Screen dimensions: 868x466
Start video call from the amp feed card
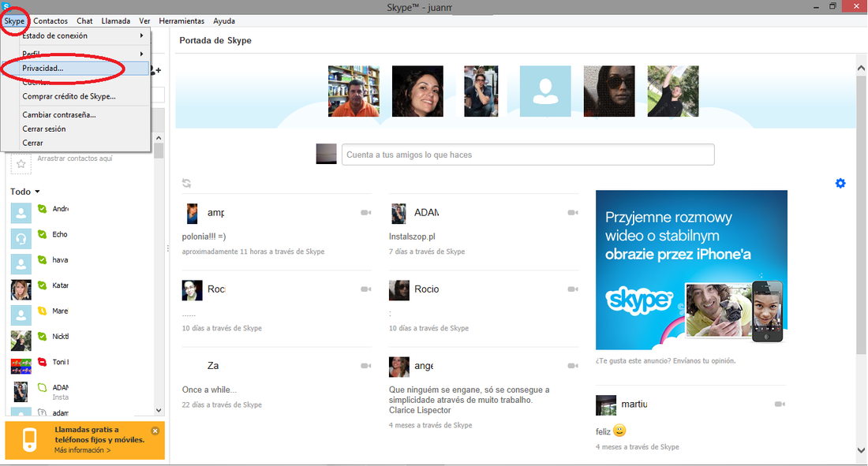coord(366,213)
